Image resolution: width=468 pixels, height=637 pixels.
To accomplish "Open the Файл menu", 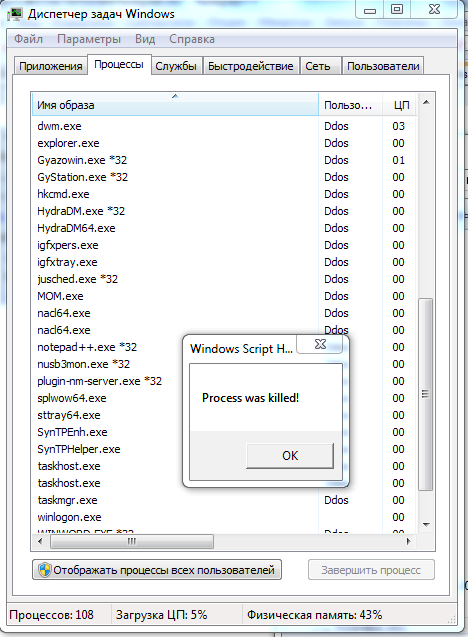I will pyautogui.click(x=28, y=39).
